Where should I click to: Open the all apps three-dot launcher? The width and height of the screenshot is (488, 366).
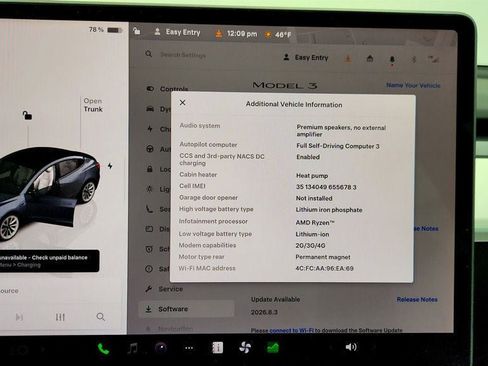[x=189, y=348]
